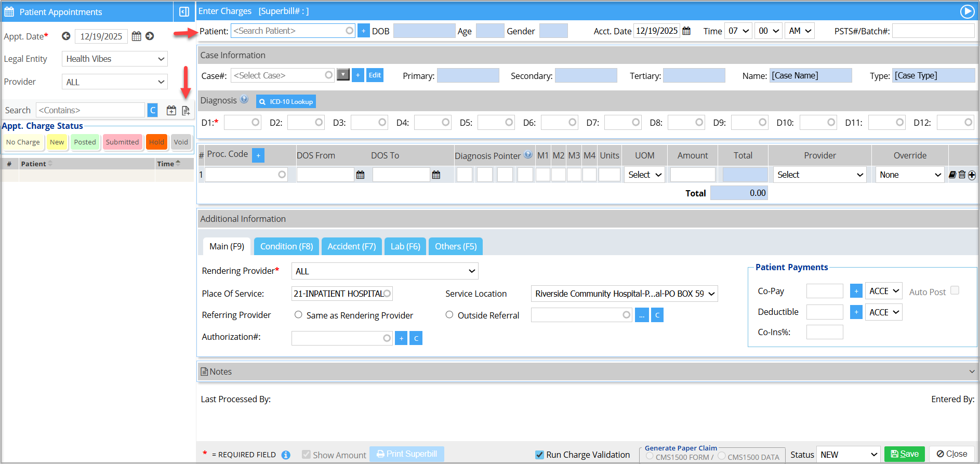
Task: Open the Legal Entity dropdown
Action: tap(115, 59)
